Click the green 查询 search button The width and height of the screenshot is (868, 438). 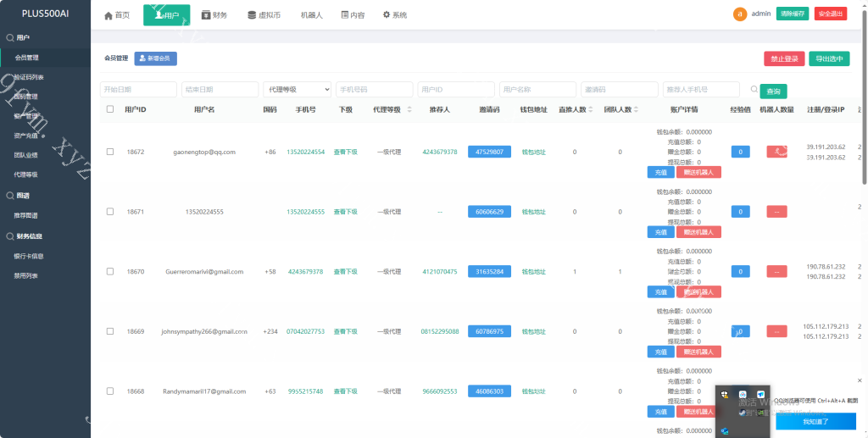773,91
